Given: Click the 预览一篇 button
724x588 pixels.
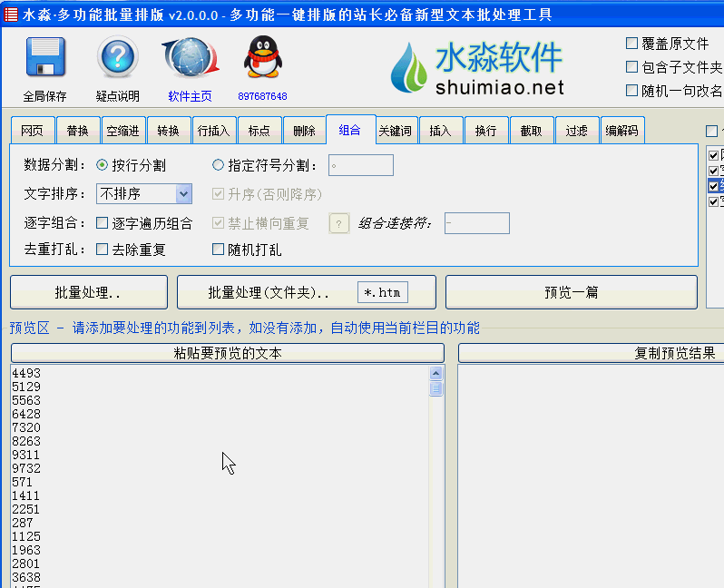Looking at the screenshot, I should coord(571,293).
